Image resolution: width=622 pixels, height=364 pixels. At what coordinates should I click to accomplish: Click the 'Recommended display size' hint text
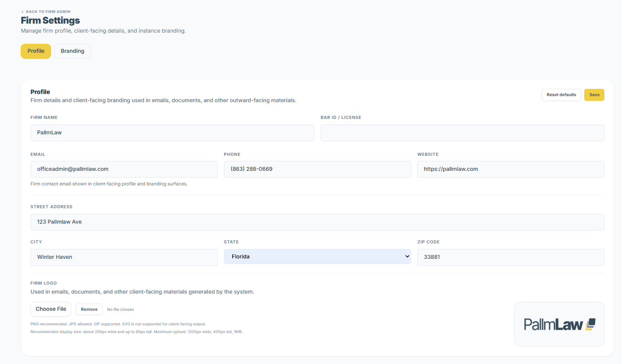point(137,332)
